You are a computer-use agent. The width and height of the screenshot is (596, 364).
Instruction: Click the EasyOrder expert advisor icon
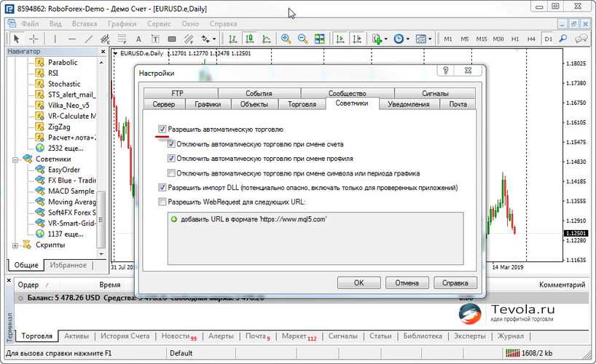39,170
